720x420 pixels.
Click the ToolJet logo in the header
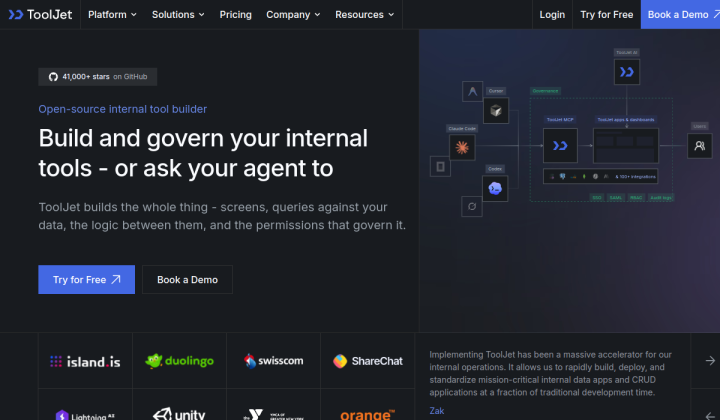(x=40, y=15)
